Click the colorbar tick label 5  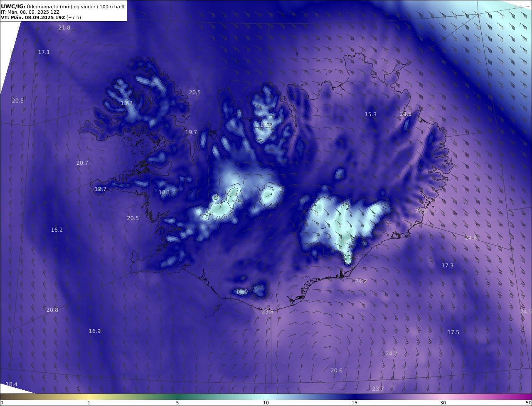point(177,403)
